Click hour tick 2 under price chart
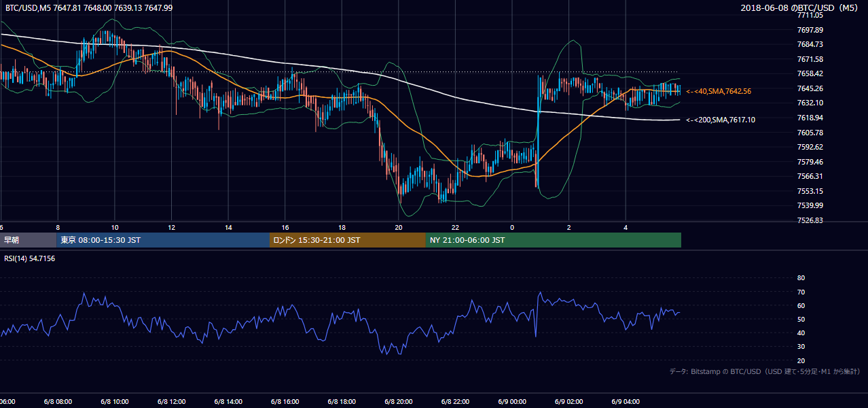Image resolution: width=868 pixels, height=408 pixels. click(569, 228)
